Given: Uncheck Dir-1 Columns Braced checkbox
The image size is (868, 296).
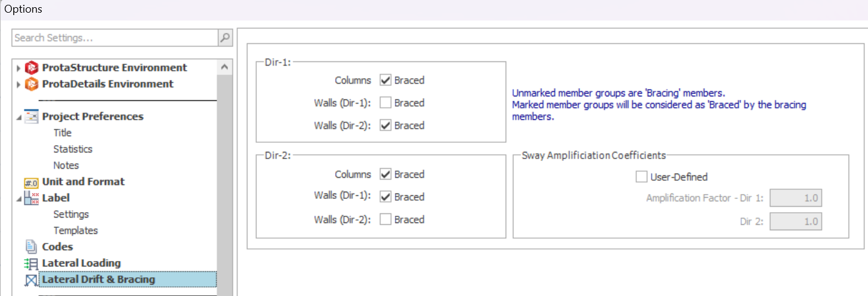Looking at the screenshot, I should [385, 80].
